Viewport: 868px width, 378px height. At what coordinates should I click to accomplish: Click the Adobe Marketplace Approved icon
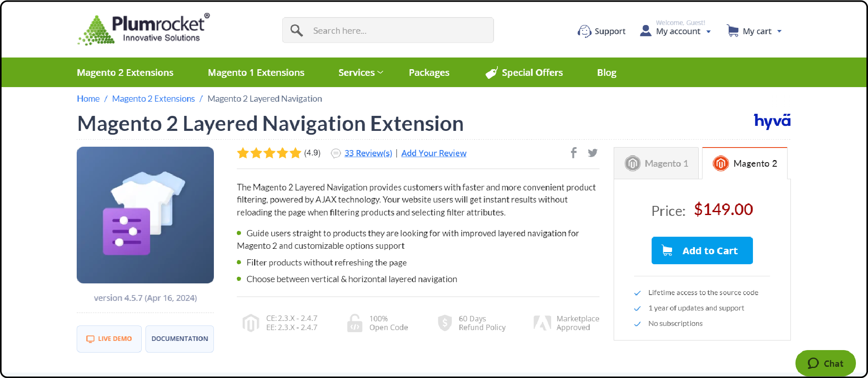click(542, 323)
